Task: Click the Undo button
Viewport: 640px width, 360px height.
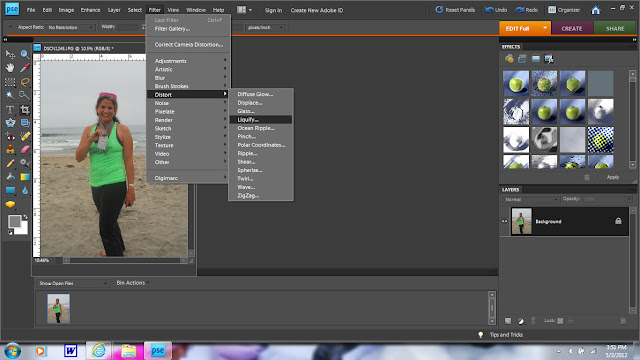Action: tap(496, 10)
